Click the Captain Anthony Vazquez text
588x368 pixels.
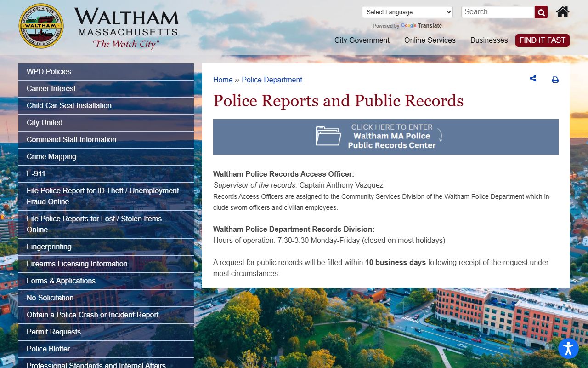click(341, 185)
